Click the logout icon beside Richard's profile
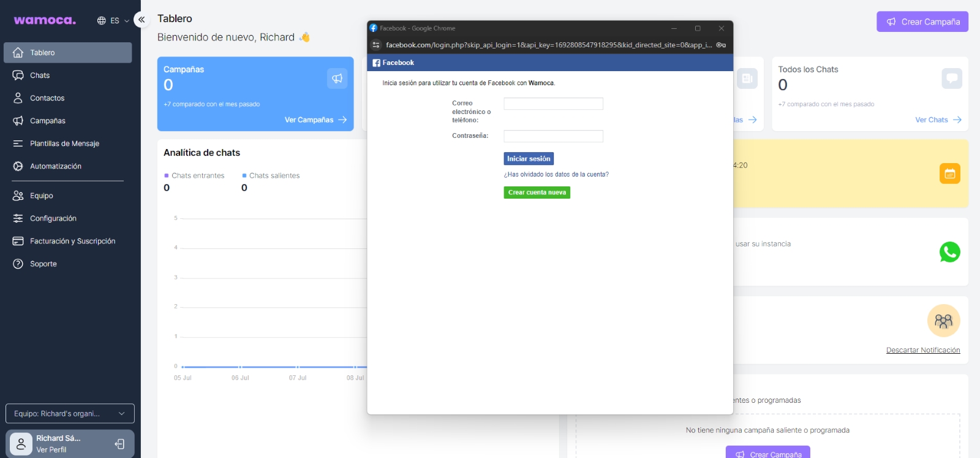Image resolution: width=980 pixels, height=458 pixels. [x=120, y=444]
